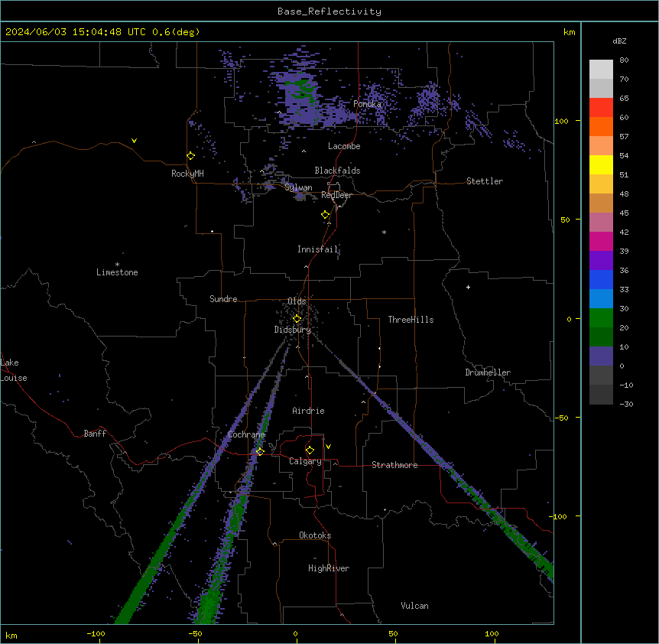Click the Innisfail city label
659x644 pixels.
point(318,249)
